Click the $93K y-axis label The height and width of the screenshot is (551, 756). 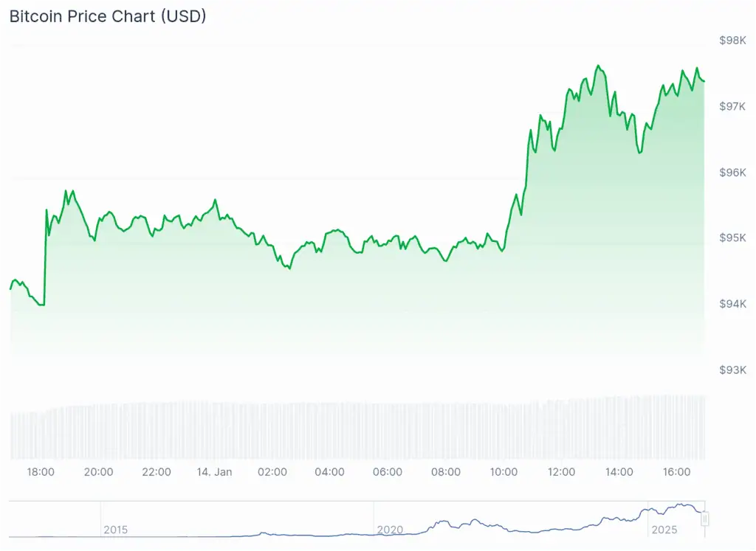[732, 370]
